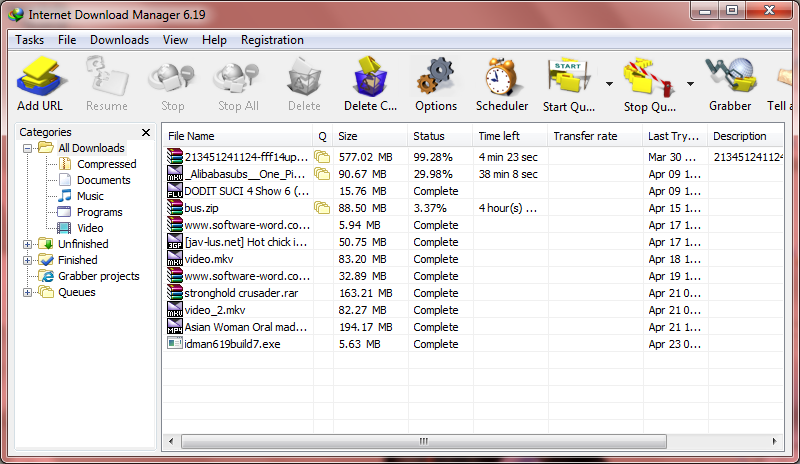This screenshot has width=800, height=464.
Task: Open the Help menu
Action: [214, 40]
